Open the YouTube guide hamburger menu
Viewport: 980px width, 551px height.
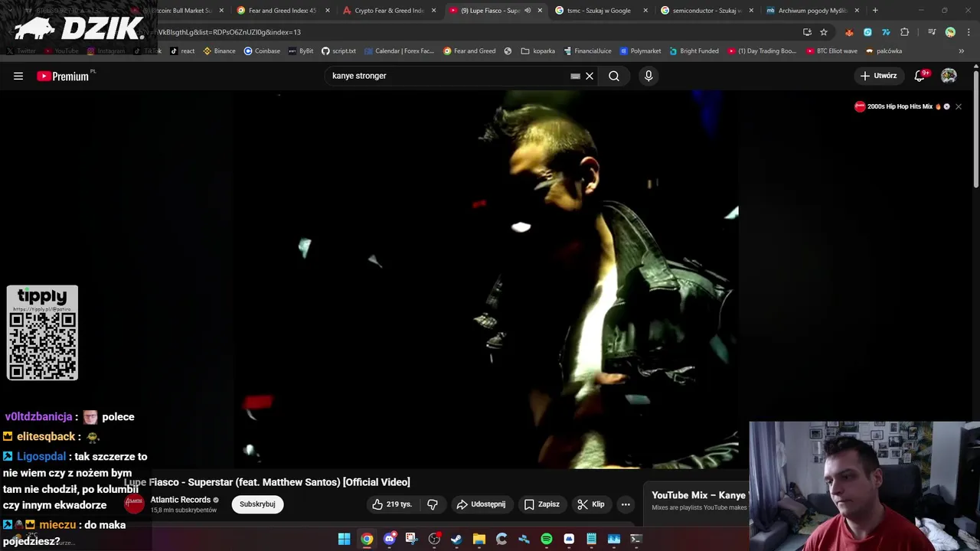click(18, 76)
